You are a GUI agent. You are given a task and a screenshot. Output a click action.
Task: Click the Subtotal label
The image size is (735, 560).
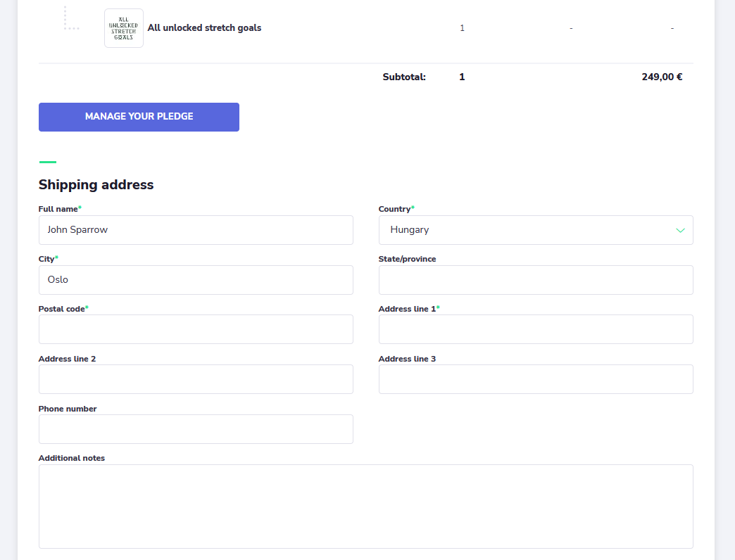point(404,77)
